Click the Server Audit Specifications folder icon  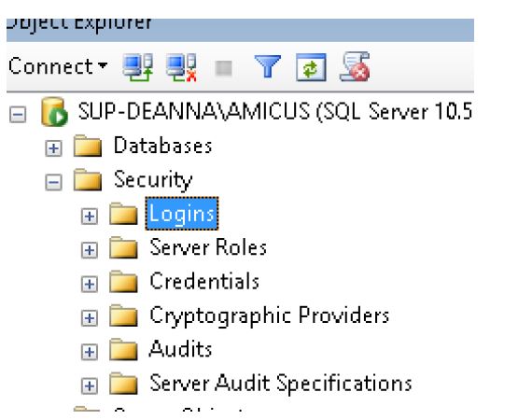pos(123,383)
